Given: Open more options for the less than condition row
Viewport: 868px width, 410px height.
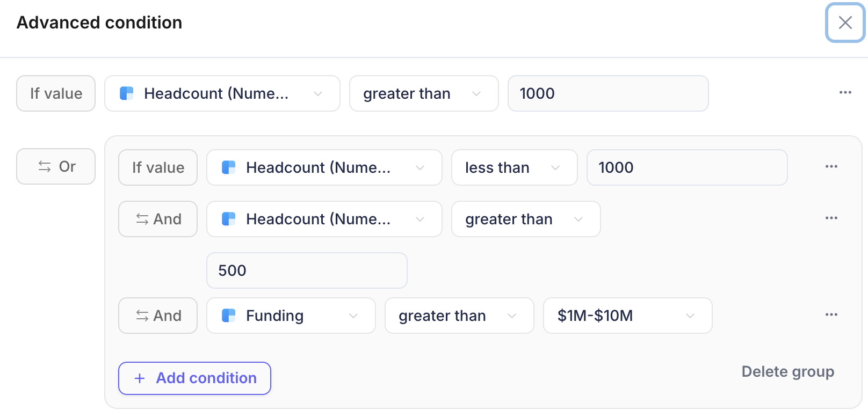Looking at the screenshot, I should [831, 167].
